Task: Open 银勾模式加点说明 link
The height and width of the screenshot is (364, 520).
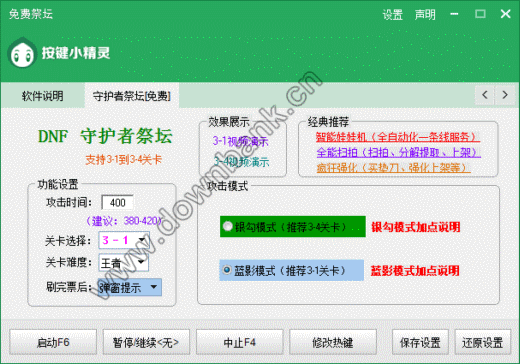Action: (x=416, y=227)
